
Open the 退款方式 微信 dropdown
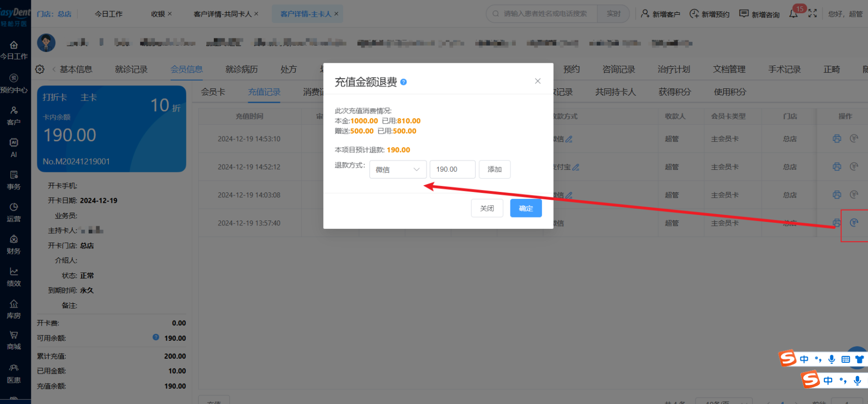click(398, 169)
